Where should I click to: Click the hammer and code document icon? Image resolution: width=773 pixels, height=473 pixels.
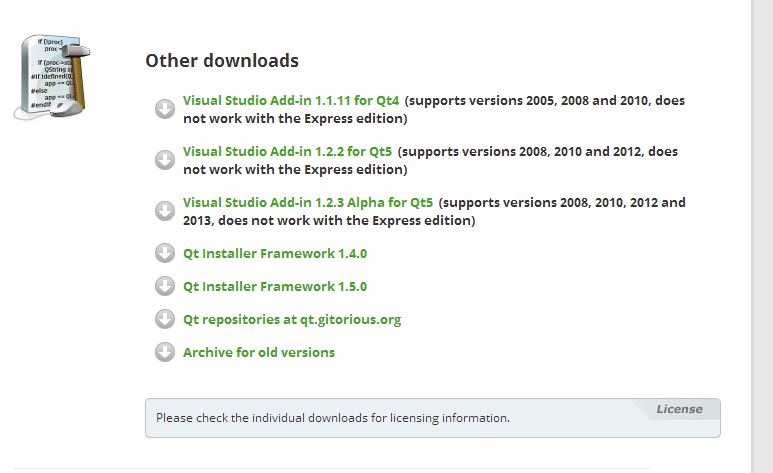(55, 76)
